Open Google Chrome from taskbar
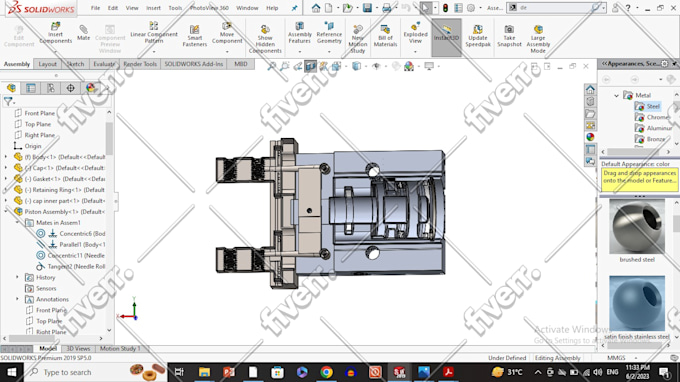The height and width of the screenshot is (382, 680). point(327,372)
